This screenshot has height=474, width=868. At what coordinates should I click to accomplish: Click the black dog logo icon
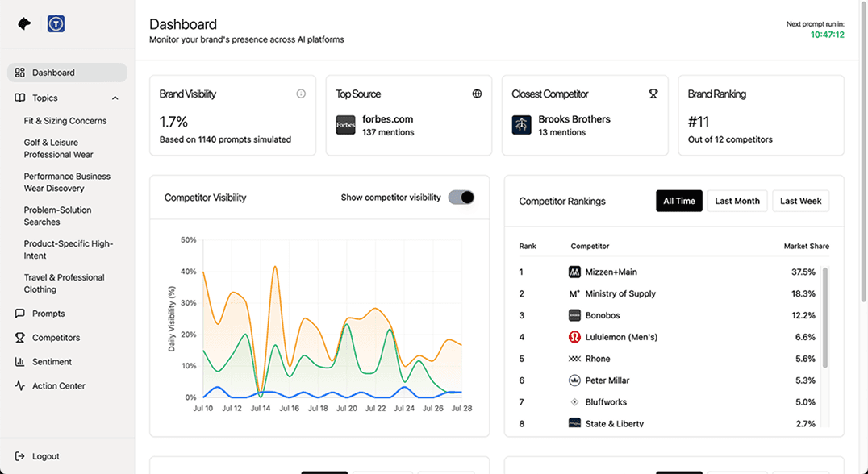pyautogui.click(x=24, y=24)
